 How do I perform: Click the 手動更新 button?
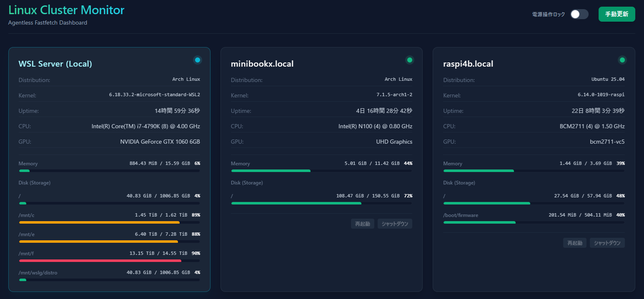[x=616, y=14]
